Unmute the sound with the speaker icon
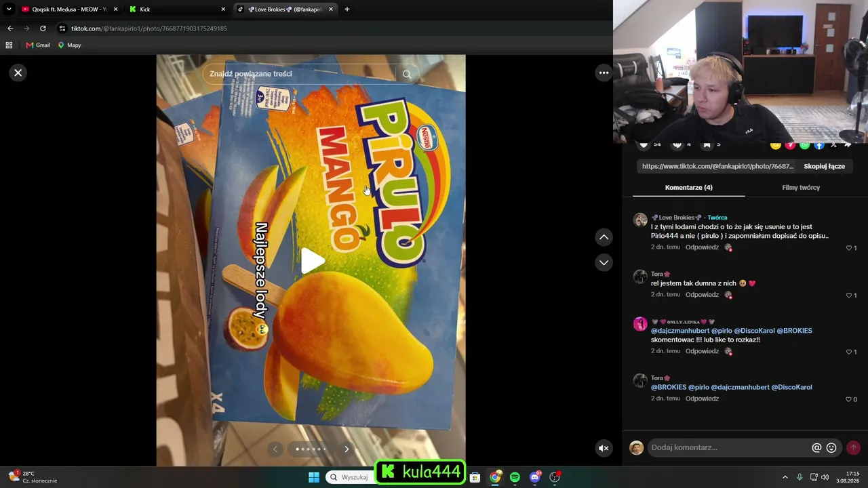This screenshot has height=488, width=868. point(604,448)
